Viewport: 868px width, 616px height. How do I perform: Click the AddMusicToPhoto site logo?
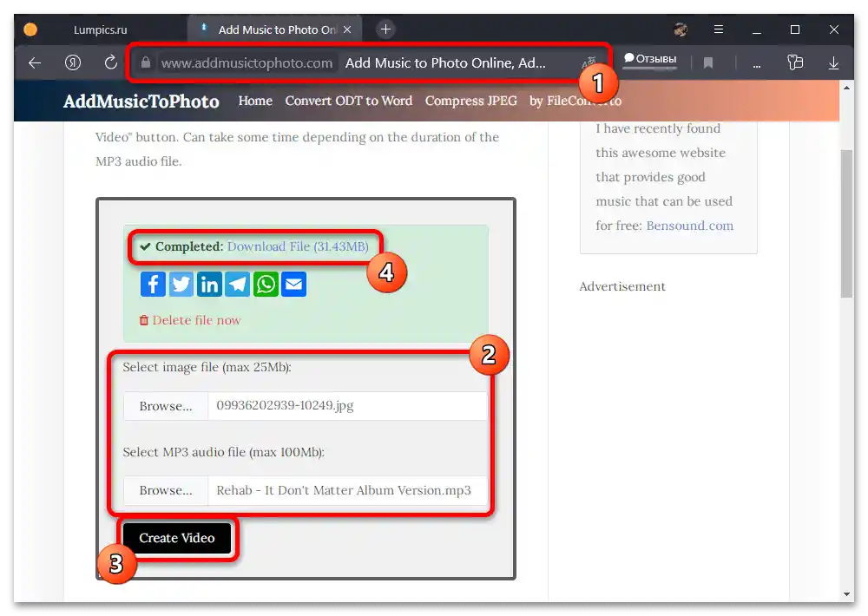point(141,102)
